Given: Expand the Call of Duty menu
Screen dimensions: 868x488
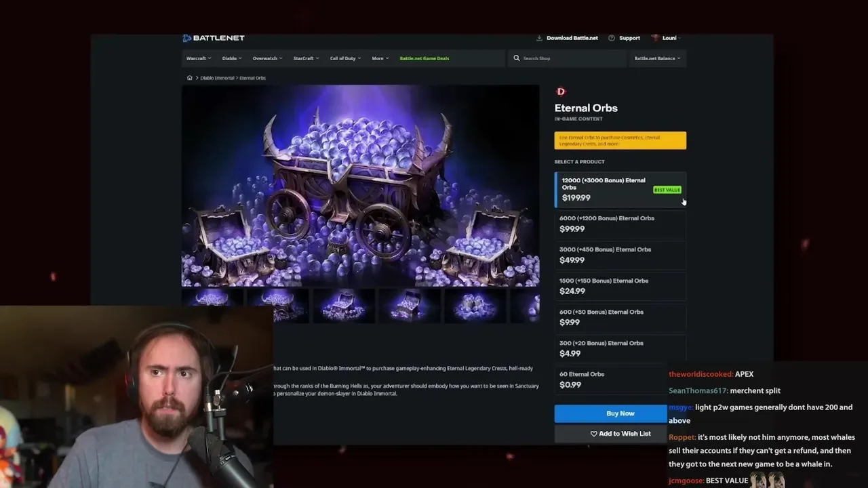Looking at the screenshot, I should (x=345, y=58).
